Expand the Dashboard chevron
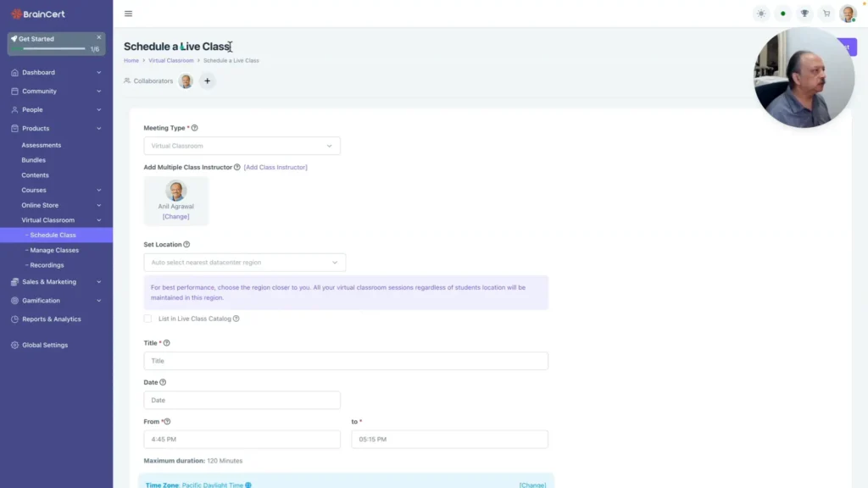The width and height of the screenshot is (868, 488). pyautogui.click(x=99, y=73)
